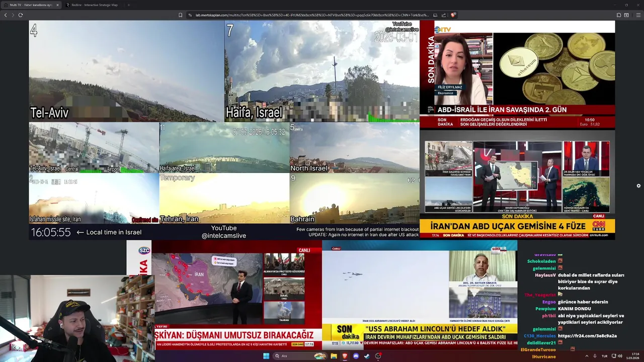Select the North Israel camera feed
This screenshot has width=644, height=362.
[355, 148]
